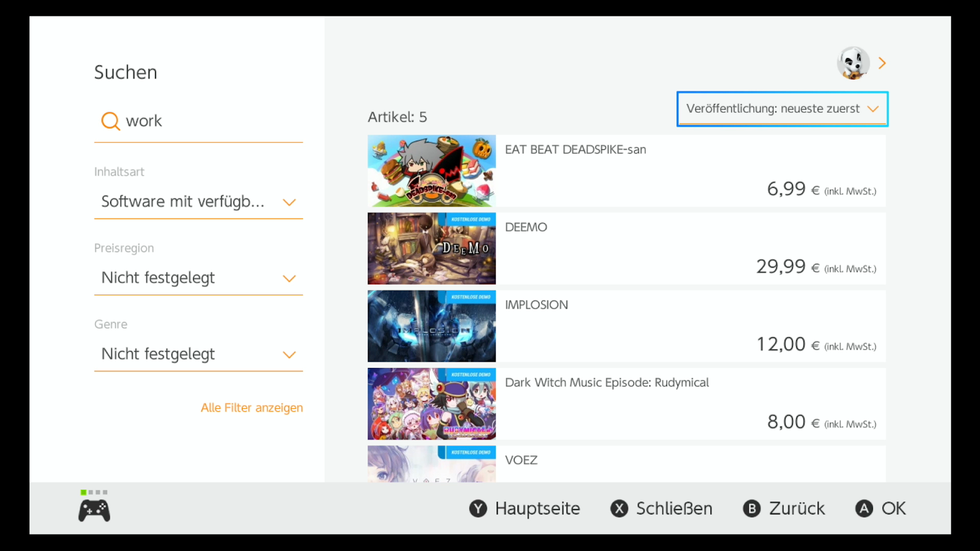980x551 pixels.
Task: Click the controller icon in bottom bar
Action: tap(94, 511)
